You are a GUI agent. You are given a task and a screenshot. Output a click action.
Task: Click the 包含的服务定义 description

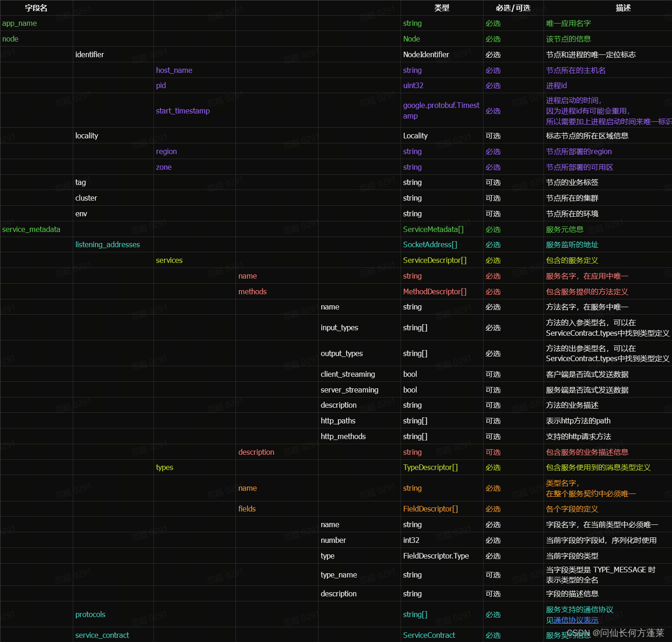tap(572, 260)
